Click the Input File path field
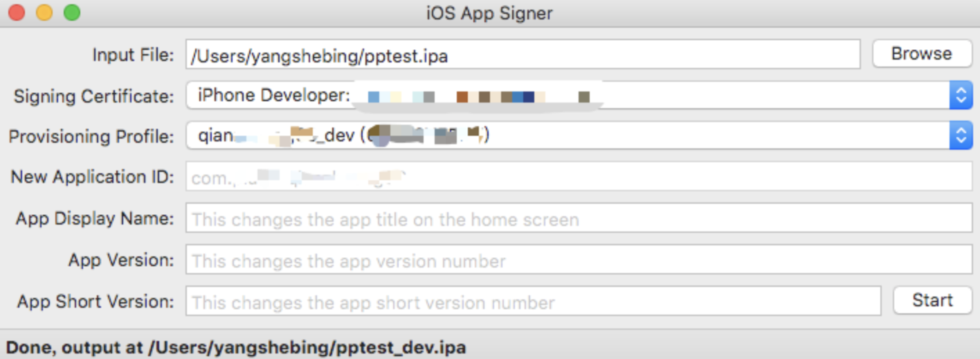Viewport: 980px width, 359px height. (522, 55)
